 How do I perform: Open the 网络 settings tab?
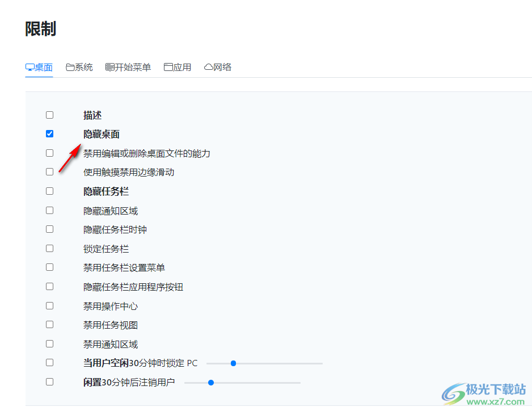pyautogui.click(x=221, y=66)
